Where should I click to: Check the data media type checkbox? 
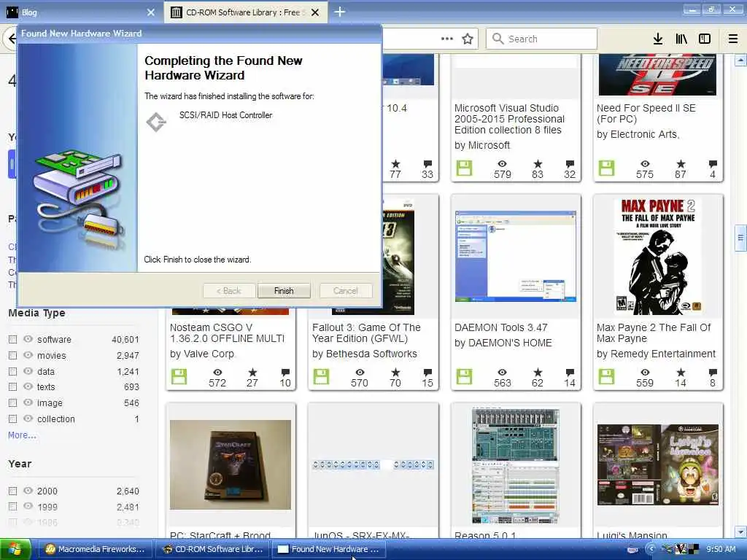13,371
